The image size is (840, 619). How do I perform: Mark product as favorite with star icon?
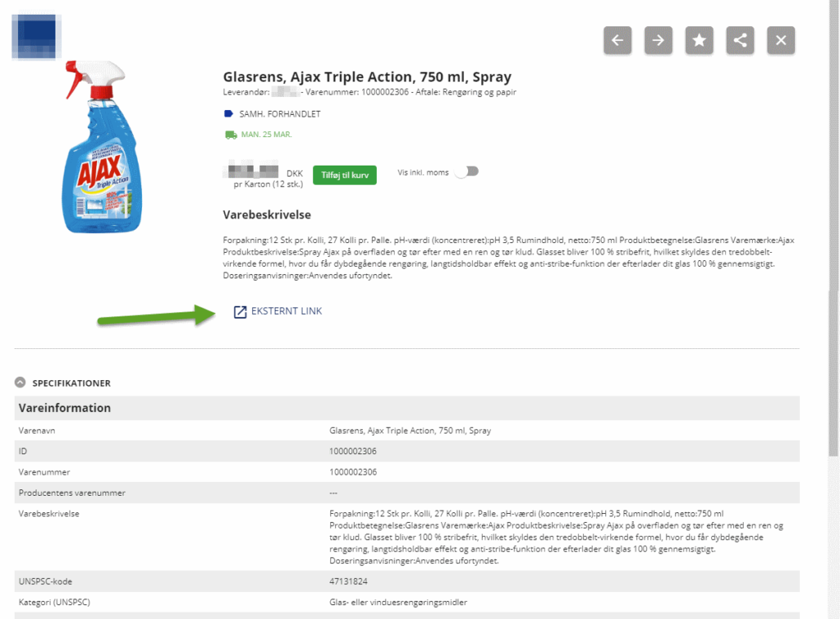(x=699, y=40)
